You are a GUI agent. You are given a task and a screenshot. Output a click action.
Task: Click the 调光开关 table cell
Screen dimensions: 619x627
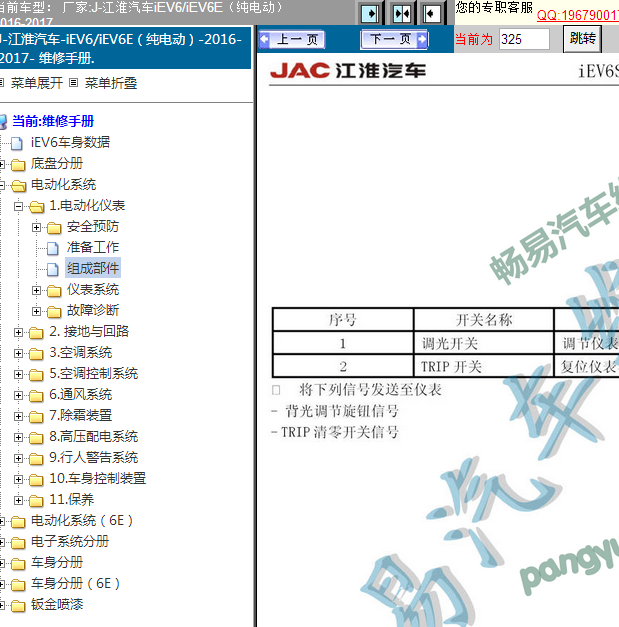point(483,343)
